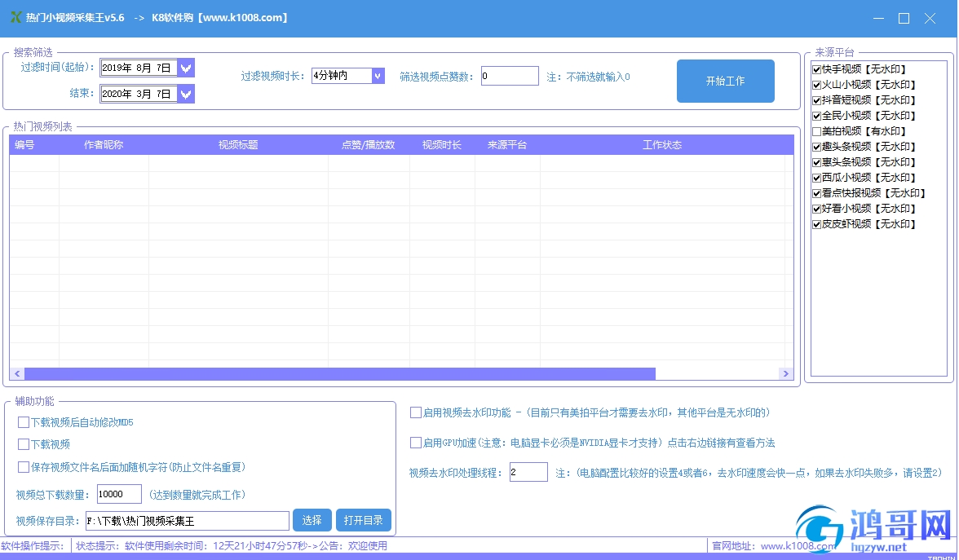
Task: Click the list's left scroll arrow
Action: pos(17,373)
